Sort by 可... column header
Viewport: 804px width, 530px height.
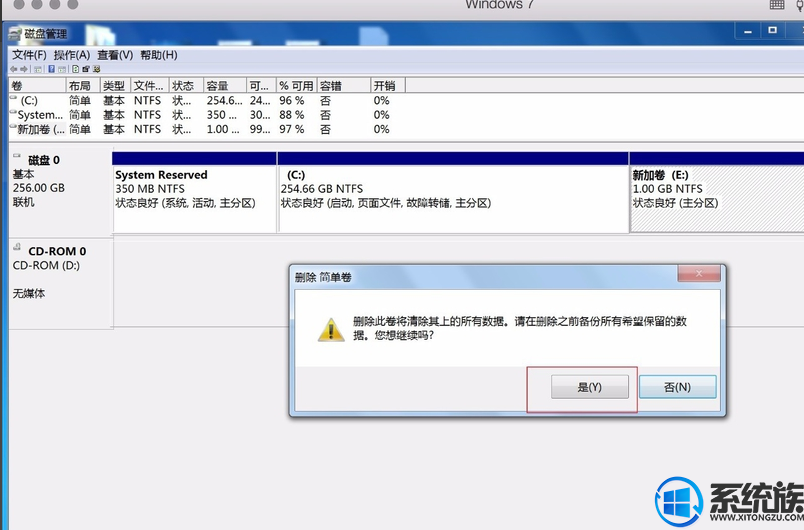262,86
